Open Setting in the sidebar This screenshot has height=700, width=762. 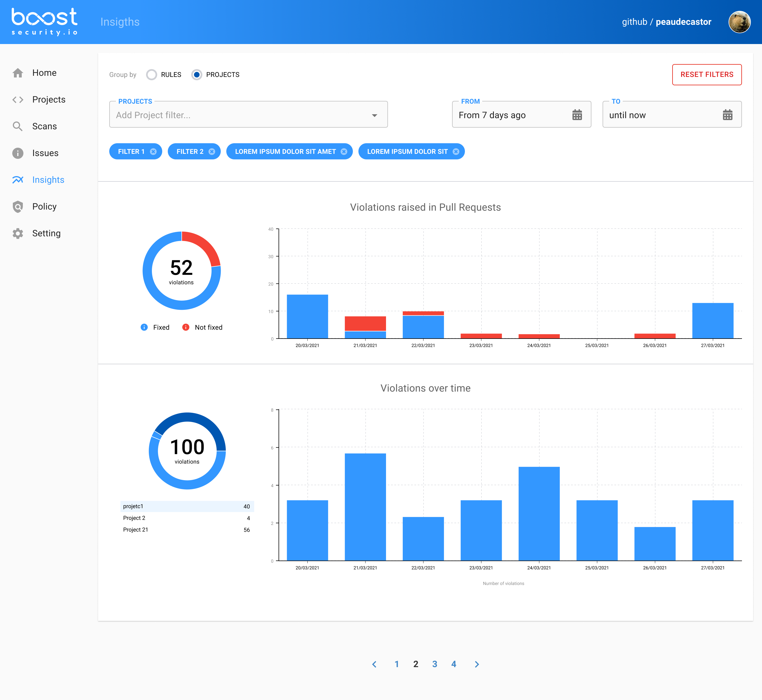[x=46, y=233]
